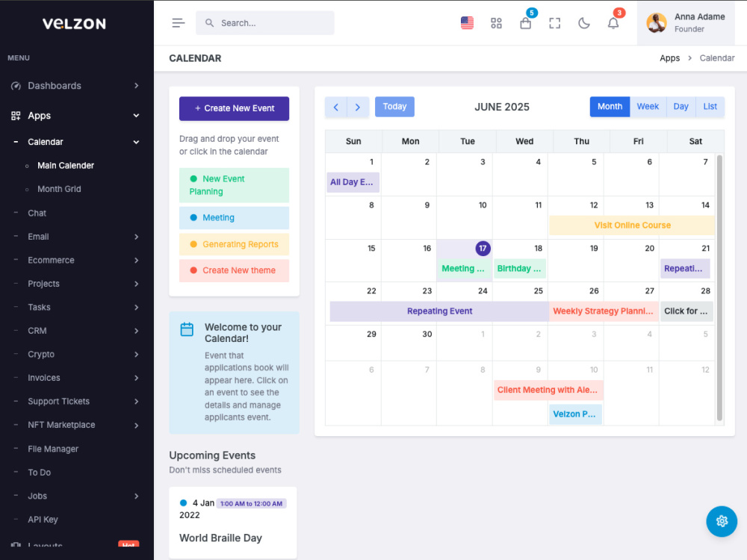Open the shopping bag cart icon
The height and width of the screenshot is (560, 747).
tap(525, 23)
